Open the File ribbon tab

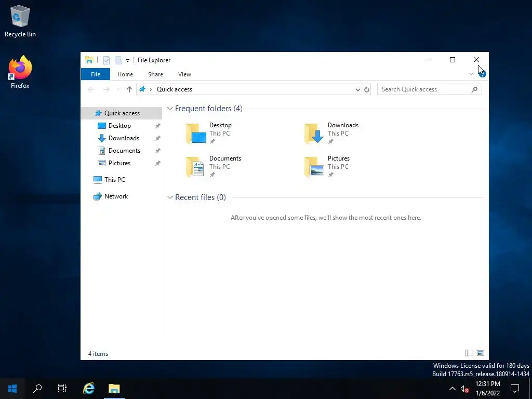[x=96, y=74]
